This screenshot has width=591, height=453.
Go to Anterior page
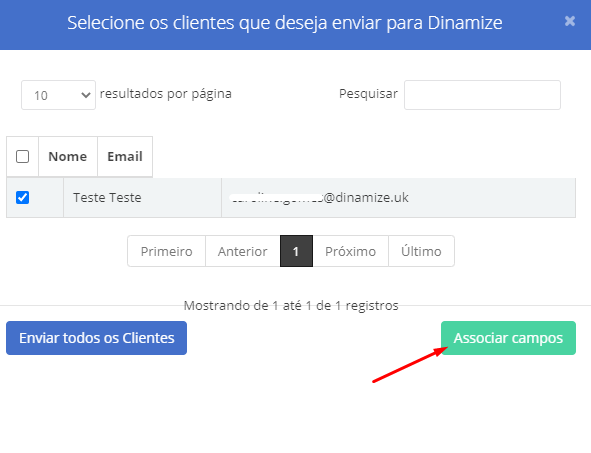[x=243, y=251]
